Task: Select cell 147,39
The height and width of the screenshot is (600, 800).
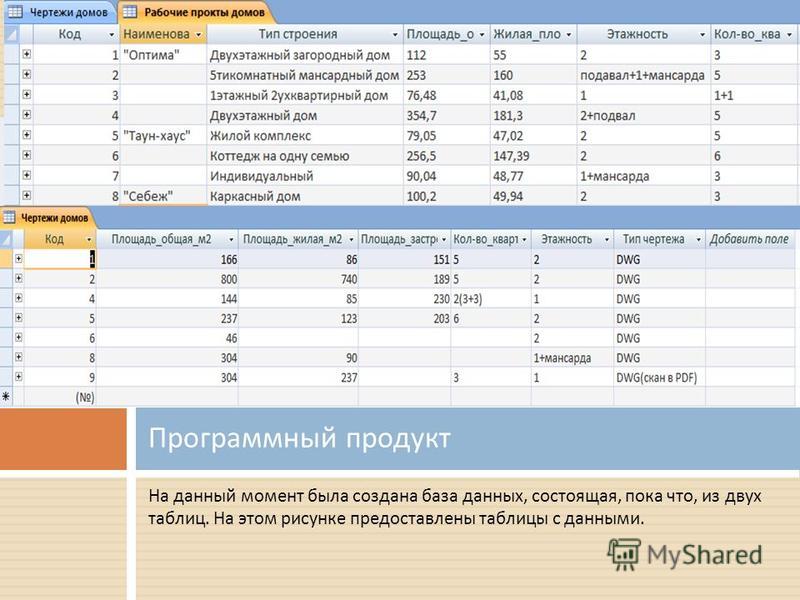Action: [x=533, y=156]
